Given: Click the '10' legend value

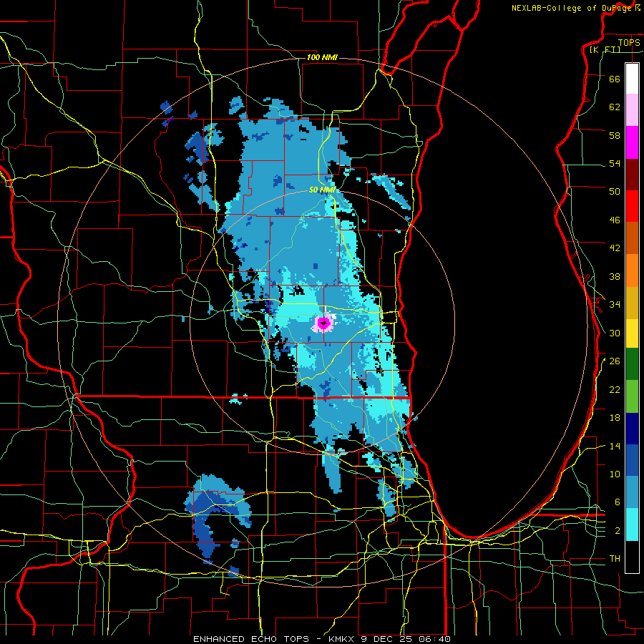Looking at the screenshot, I should [x=615, y=474].
